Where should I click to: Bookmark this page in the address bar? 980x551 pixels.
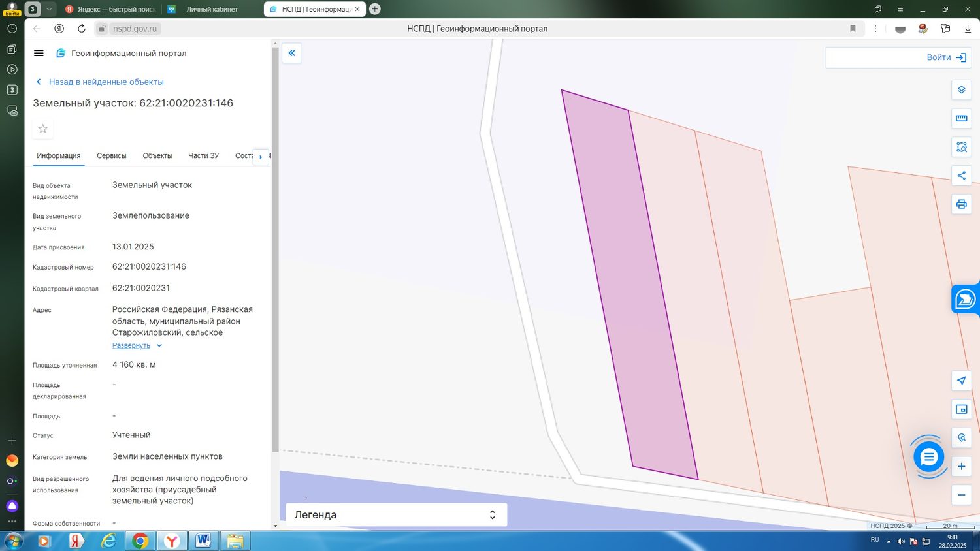tap(853, 29)
